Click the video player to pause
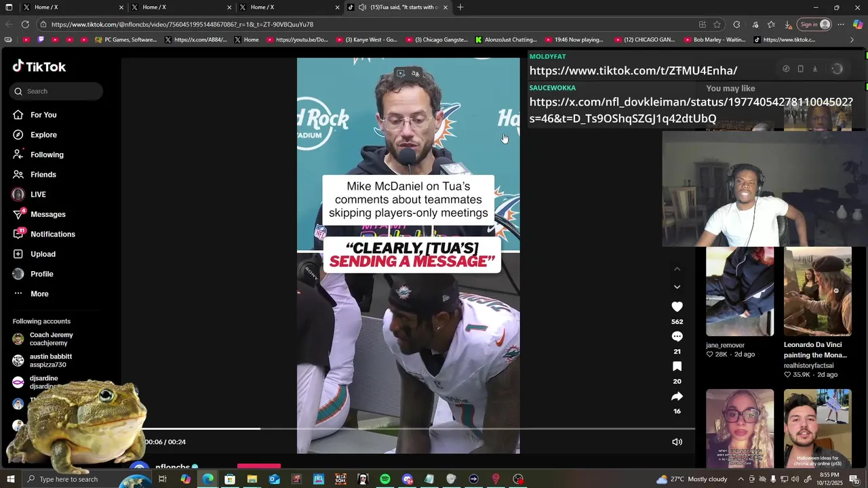 point(408,256)
